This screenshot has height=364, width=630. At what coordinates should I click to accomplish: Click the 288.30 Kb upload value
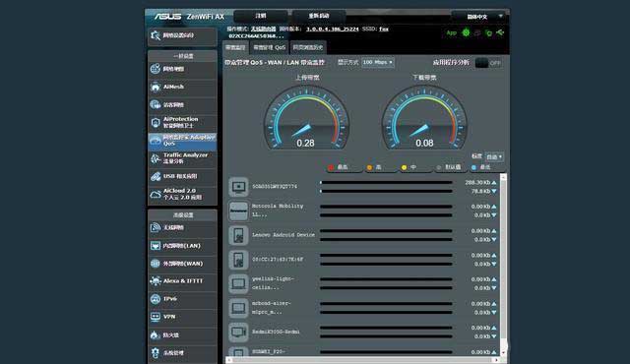477,182
